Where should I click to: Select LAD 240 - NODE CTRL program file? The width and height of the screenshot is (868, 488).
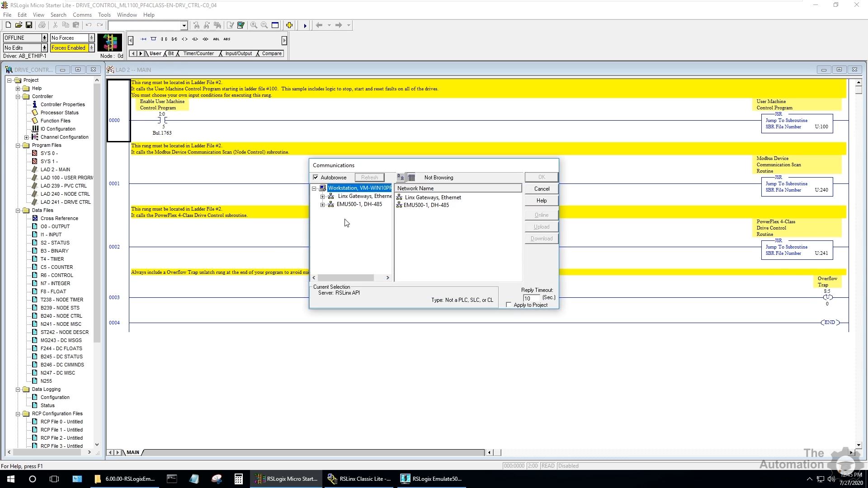coord(65,194)
